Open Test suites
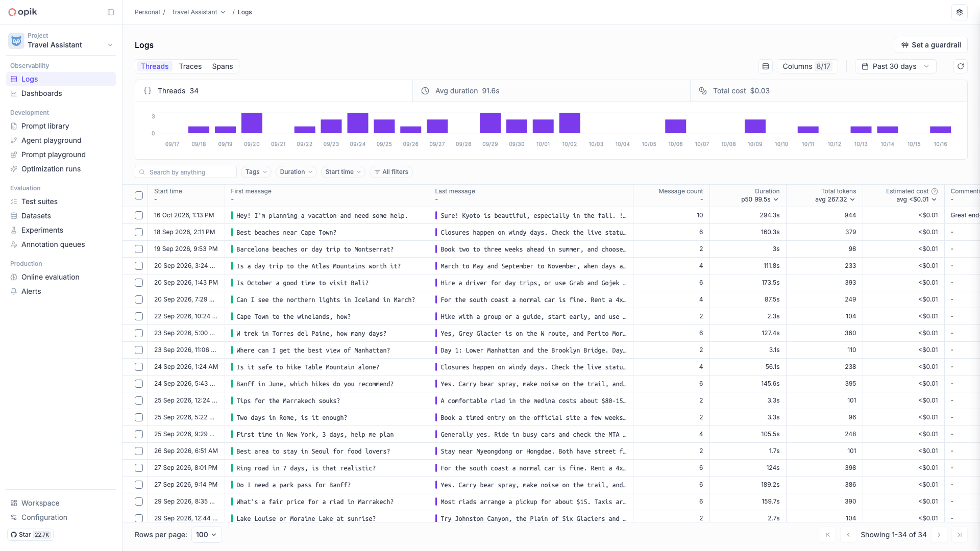Viewport: 980px width, 551px height. tap(61, 202)
